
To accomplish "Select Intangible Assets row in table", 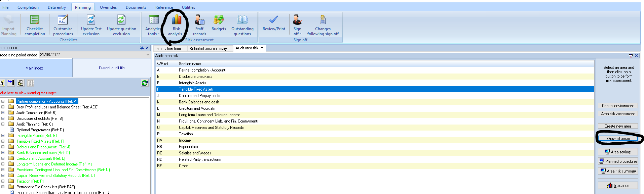I will [375, 83].
